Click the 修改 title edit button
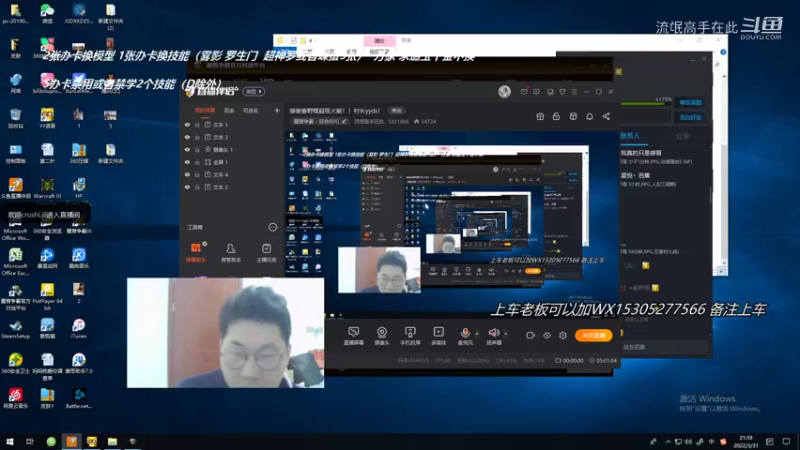The height and width of the screenshot is (450, 800). (396, 111)
